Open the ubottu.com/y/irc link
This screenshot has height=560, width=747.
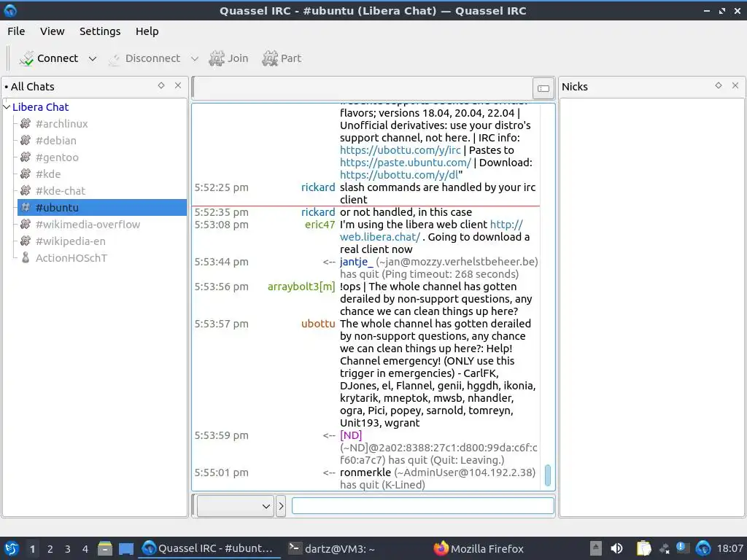point(400,150)
